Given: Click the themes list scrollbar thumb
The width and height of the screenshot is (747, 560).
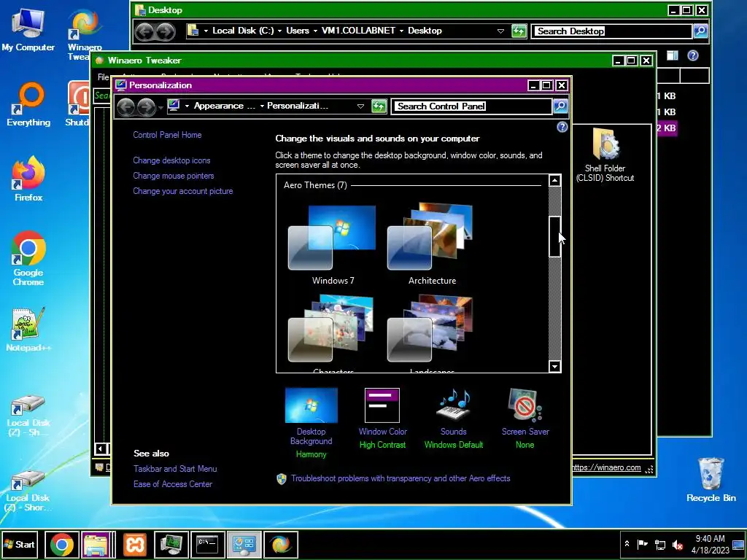Looking at the screenshot, I should [554, 237].
